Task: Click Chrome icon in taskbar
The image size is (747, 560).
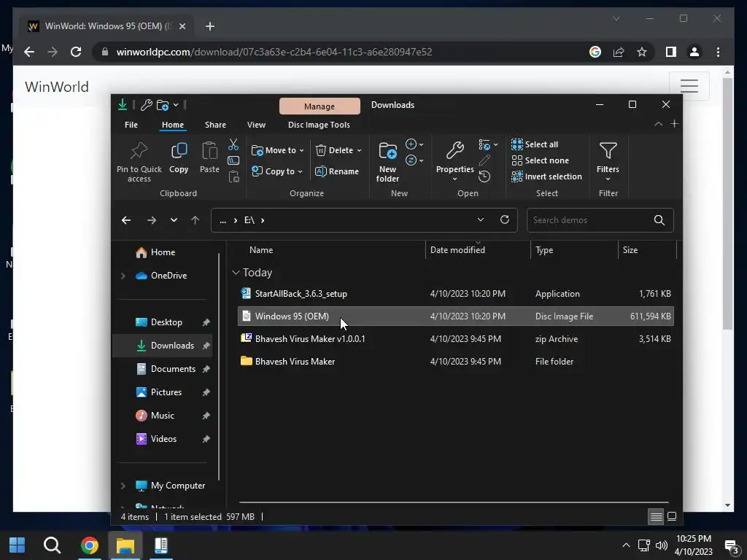Action: pos(90,545)
